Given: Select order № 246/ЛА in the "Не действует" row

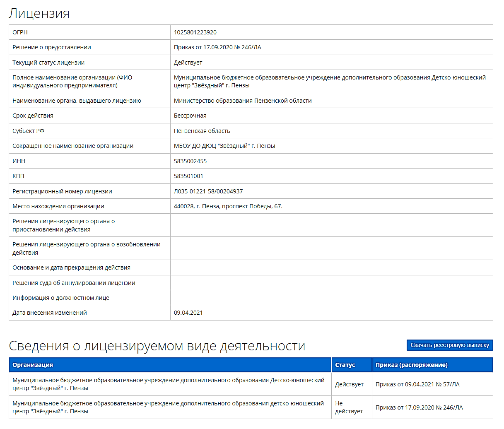Looking at the screenshot, I should click(x=419, y=407).
